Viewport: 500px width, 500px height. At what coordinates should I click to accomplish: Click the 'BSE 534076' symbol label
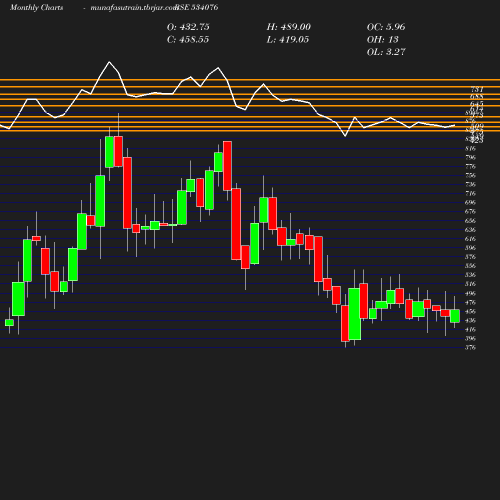tap(197, 7)
